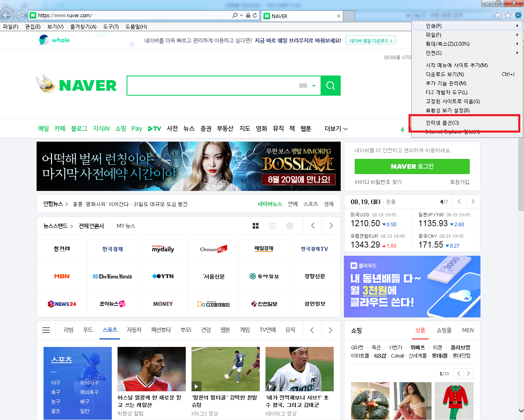Click the TV icon link in navigation
524x420 pixels.
click(155, 129)
